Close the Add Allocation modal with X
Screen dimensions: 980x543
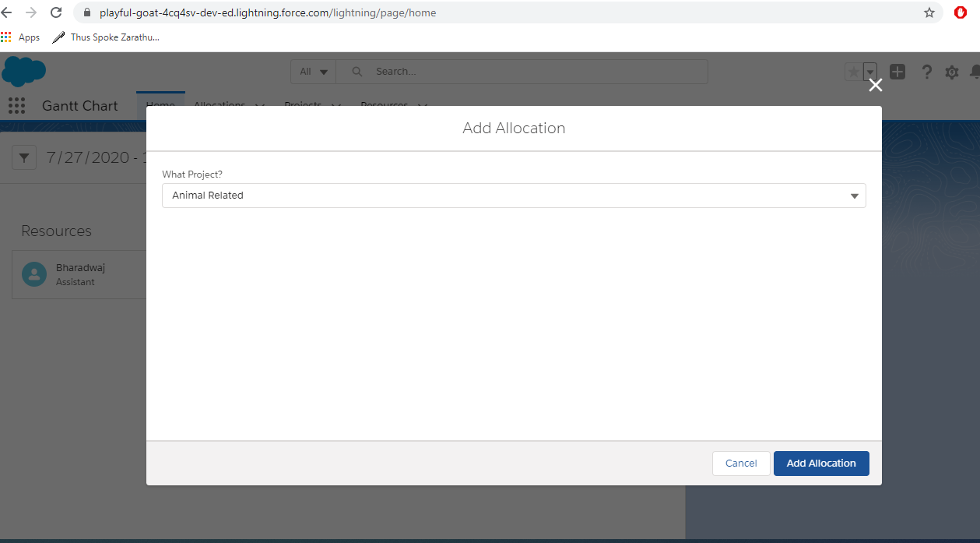876,85
